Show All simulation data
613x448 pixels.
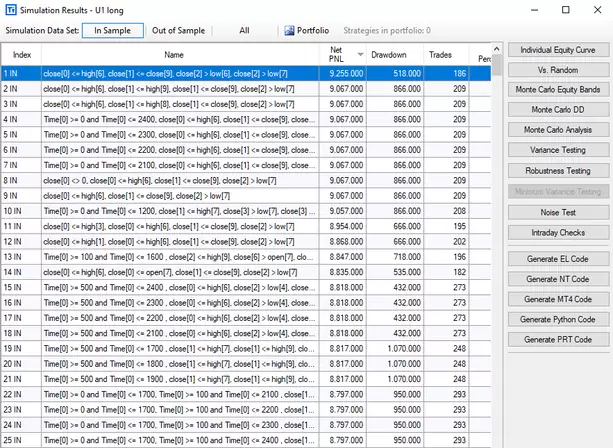point(244,30)
